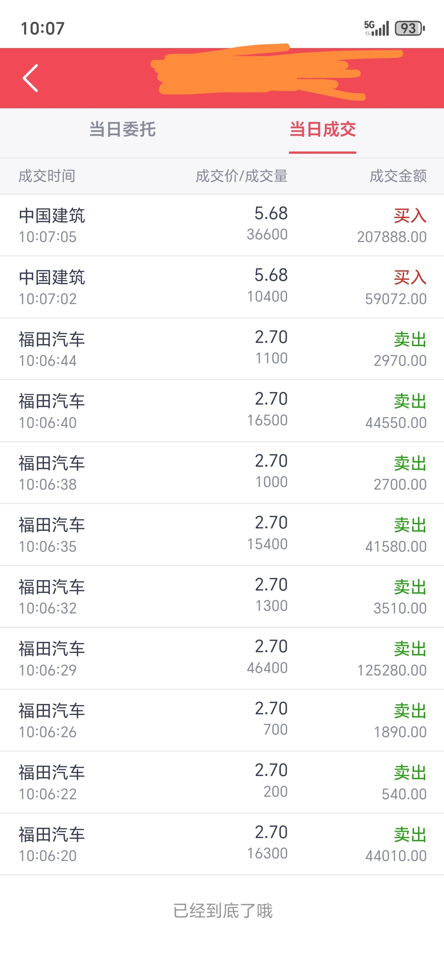This screenshot has height=980, width=444.
Task: Open 福田汽车 trade at 10:06:44
Action: tap(222, 349)
